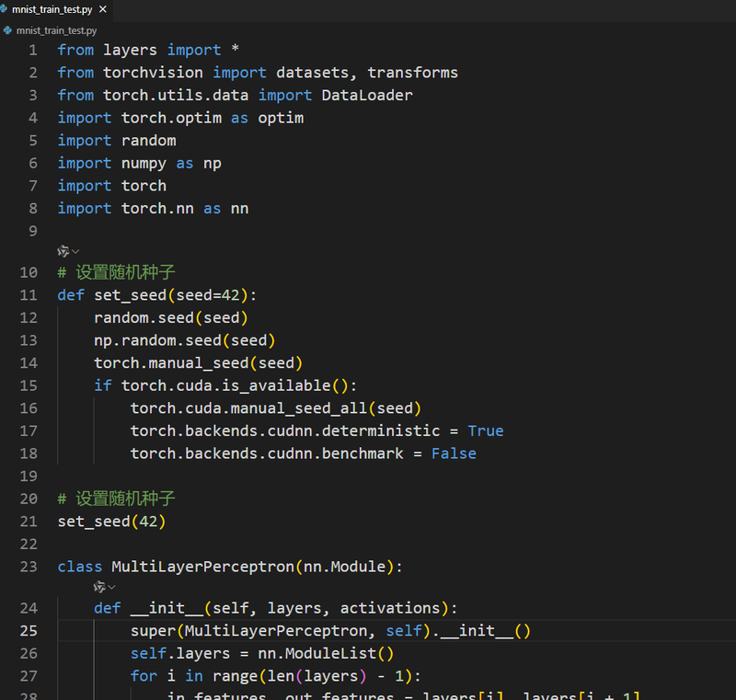The image size is (736, 700).
Task: Click "manual_seed_all" on line 16
Action: click(298, 408)
